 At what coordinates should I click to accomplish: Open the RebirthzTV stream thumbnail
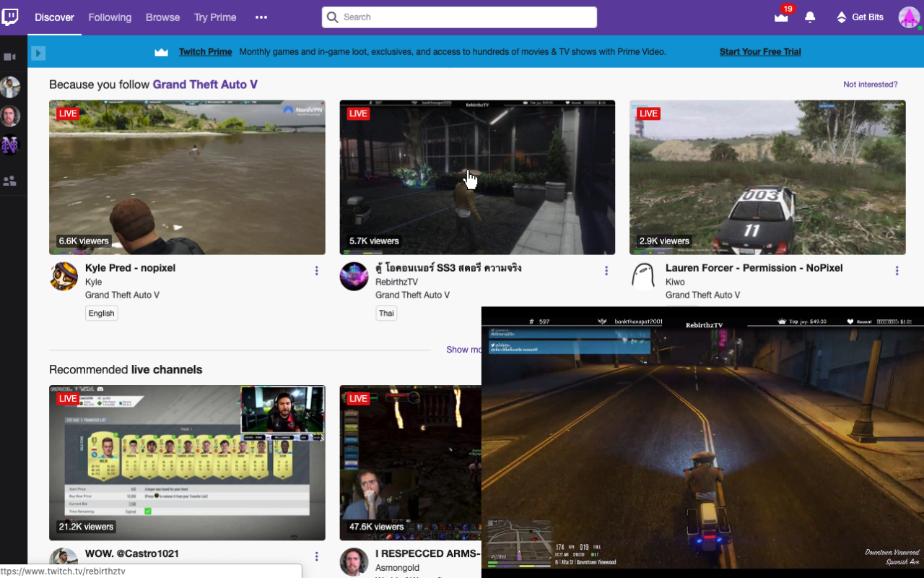(x=477, y=177)
